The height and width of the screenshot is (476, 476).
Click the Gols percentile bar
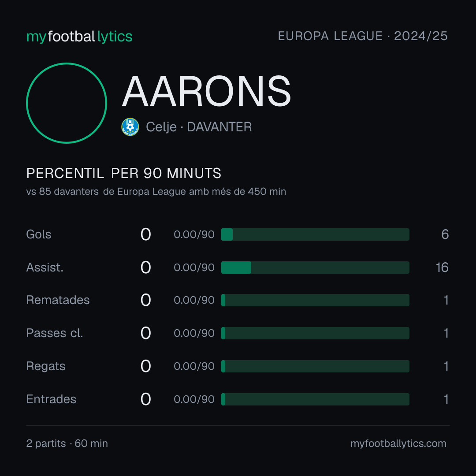315,234
